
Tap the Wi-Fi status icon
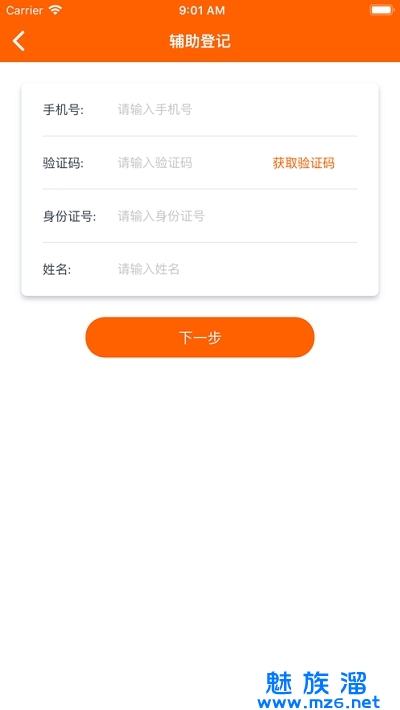[x=55, y=10]
